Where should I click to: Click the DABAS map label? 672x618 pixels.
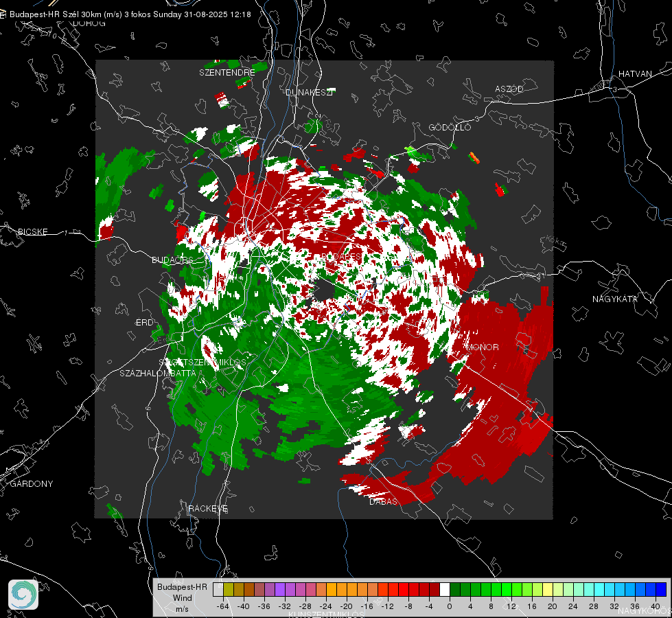[383, 501]
